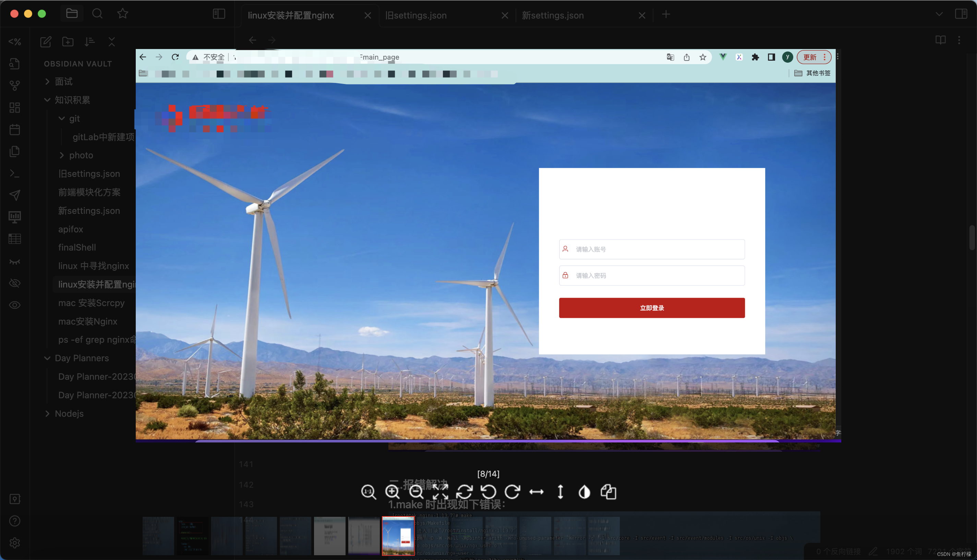
Task: Open the table ribbon icon
Action: tap(15, 239)
